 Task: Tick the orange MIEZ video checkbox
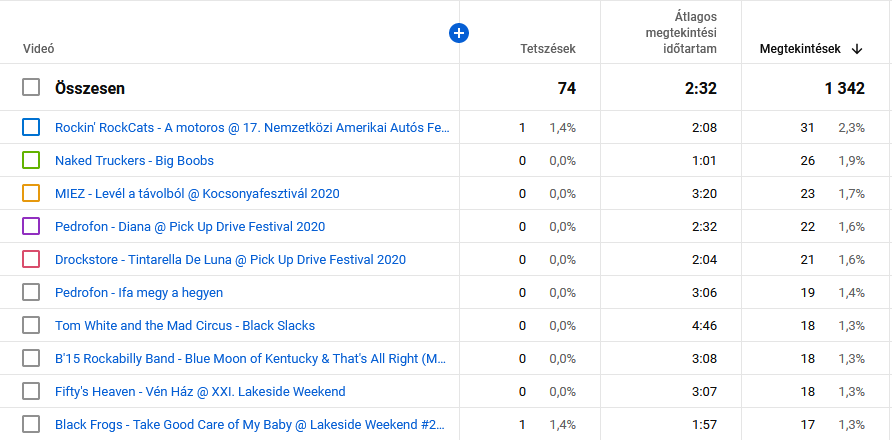(x=31, y=193)
